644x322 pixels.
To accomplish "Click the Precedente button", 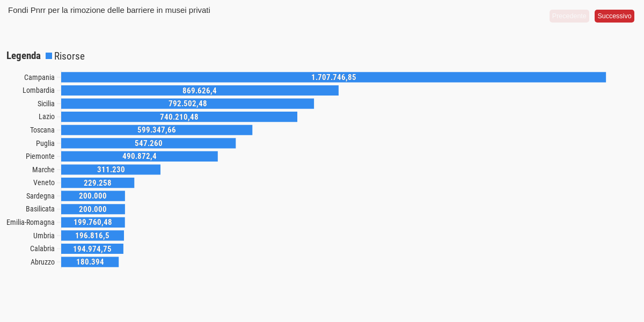I will 569,16.
